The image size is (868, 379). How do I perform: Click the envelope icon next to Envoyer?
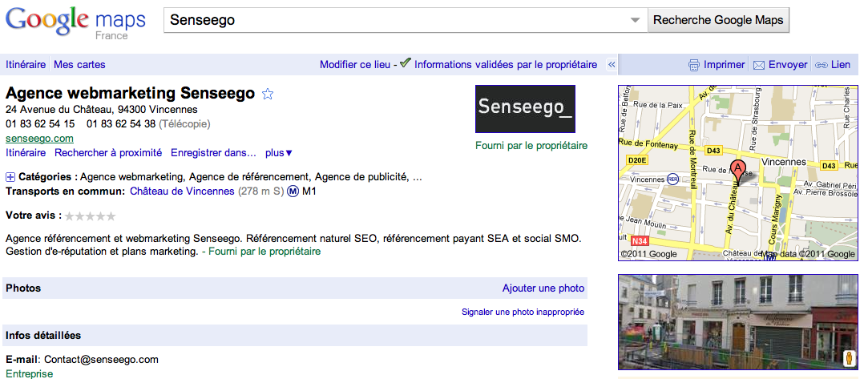click(759, 65)
